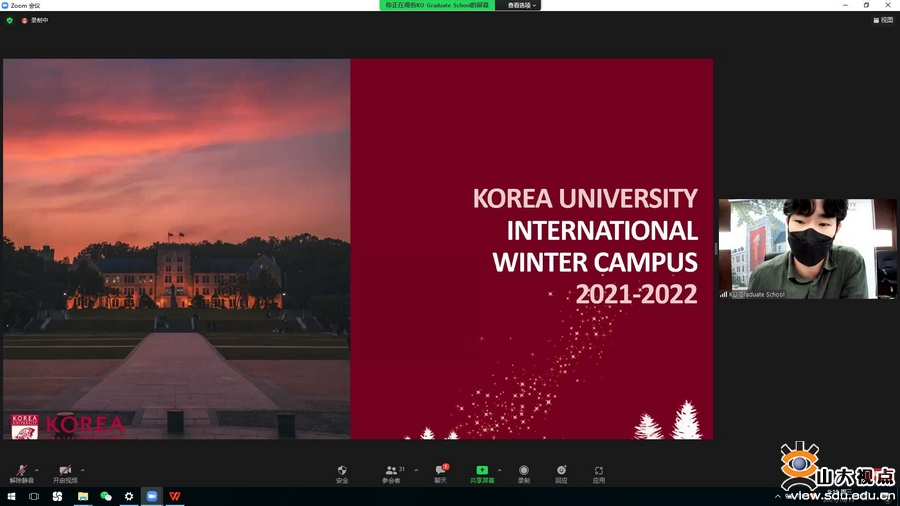Open the Chat (聊天) panel
Screen dimensions: 900x506
point(441,474)
